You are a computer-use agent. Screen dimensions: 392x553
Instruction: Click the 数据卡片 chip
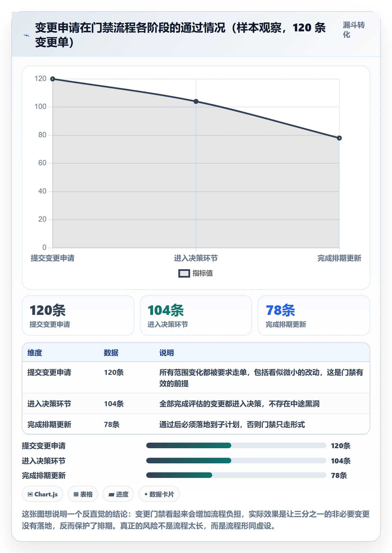[159, 494]
